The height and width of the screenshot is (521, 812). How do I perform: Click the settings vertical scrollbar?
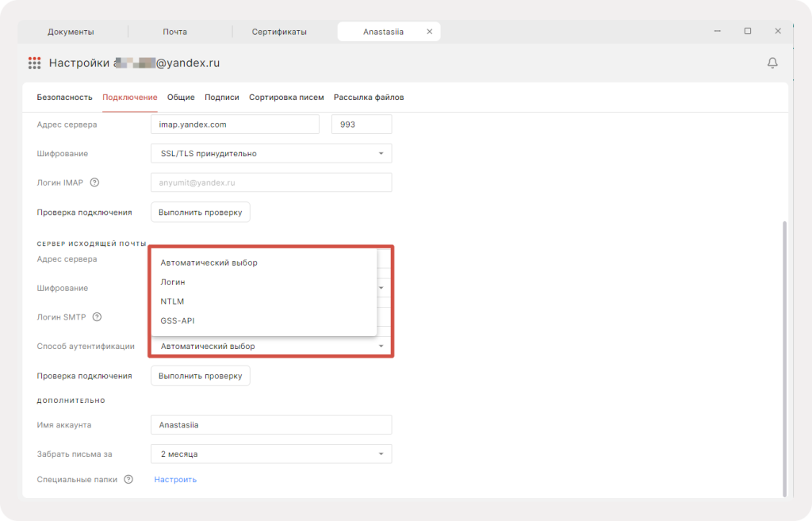(x=784, y=358)
